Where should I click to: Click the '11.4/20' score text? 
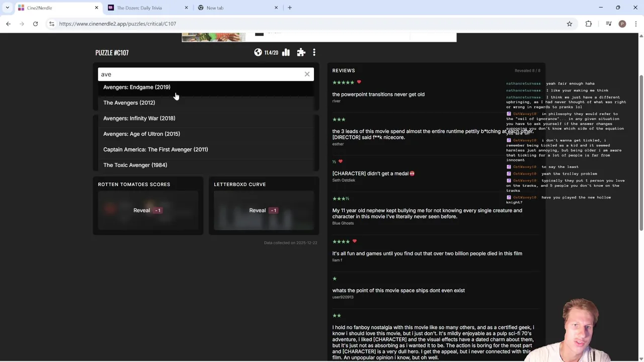[x=271, y=52]
